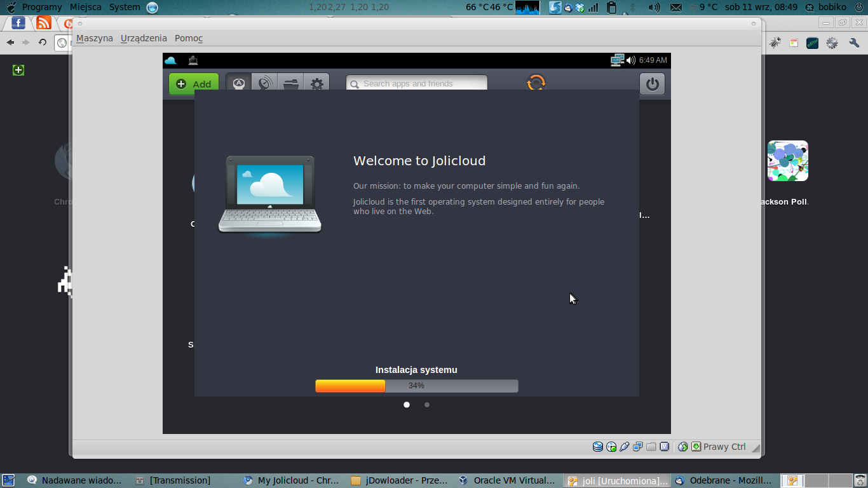This screenshot has height=488, width=868.
Task: Click the netbook illustration in welcome dialog
Action: [x=270, y=195]
